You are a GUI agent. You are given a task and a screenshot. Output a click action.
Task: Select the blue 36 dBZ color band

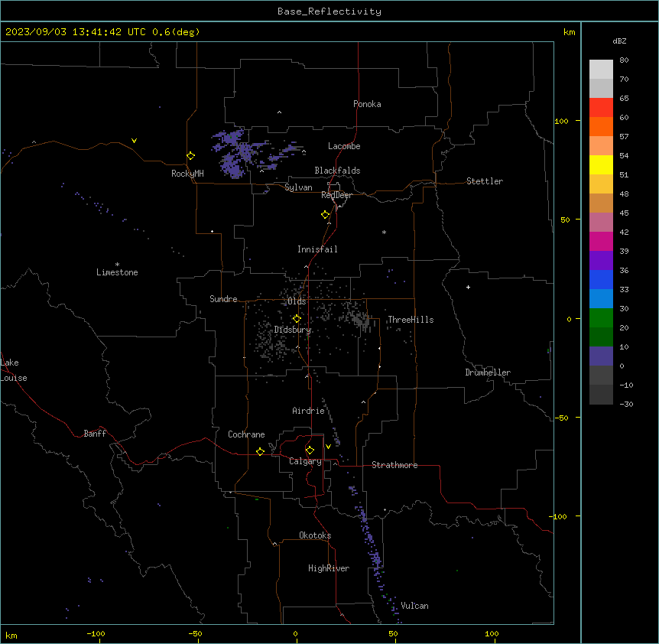(x=601, y=279)
